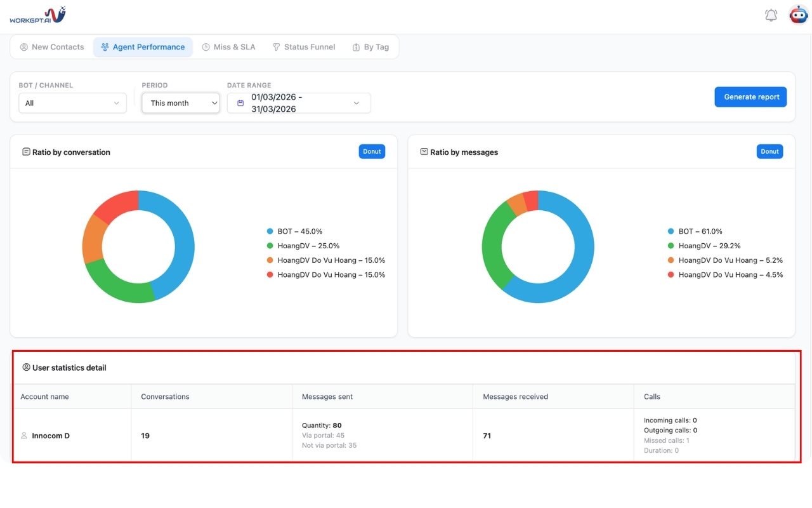812x508 pixels.
Task: Switch to the Miss & SLA tab
Action: pos(228,47)
